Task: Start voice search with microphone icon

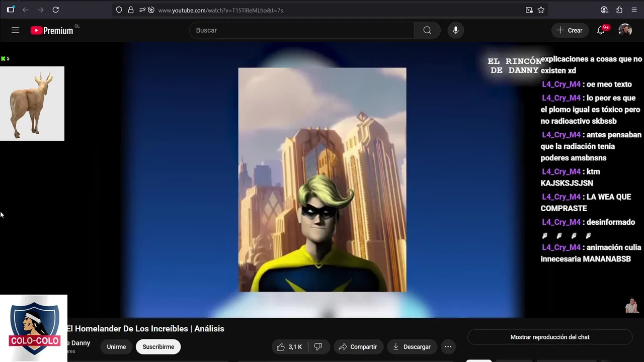Action: 455,30
